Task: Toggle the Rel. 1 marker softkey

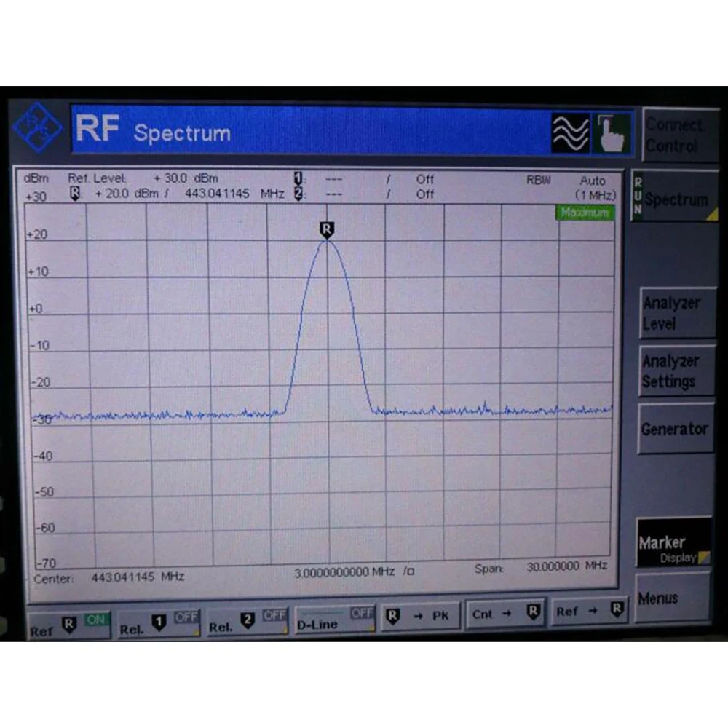Action: point(159,623)
